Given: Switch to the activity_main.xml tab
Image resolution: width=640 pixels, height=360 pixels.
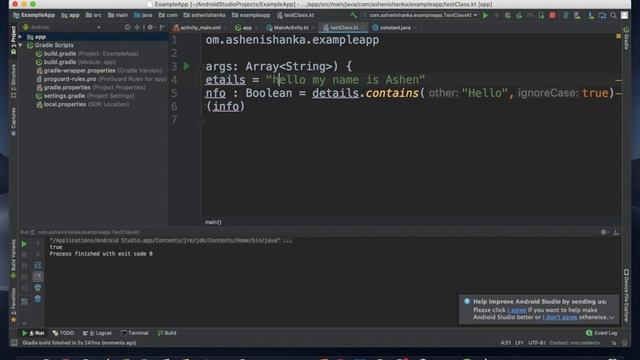Looking at the screenshot, I should [198, 28].
